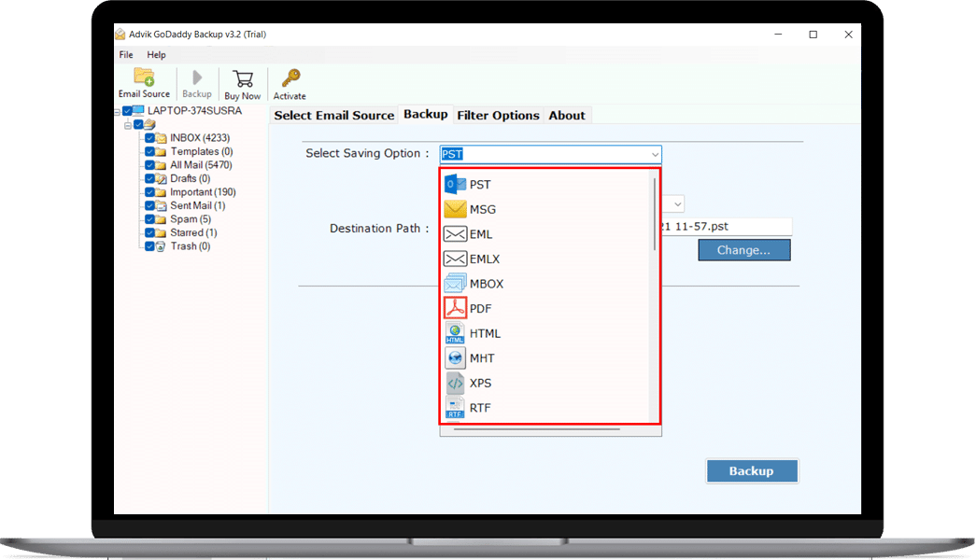
Task: Click the Sent Mail folder icon
Action: point(162,206)
